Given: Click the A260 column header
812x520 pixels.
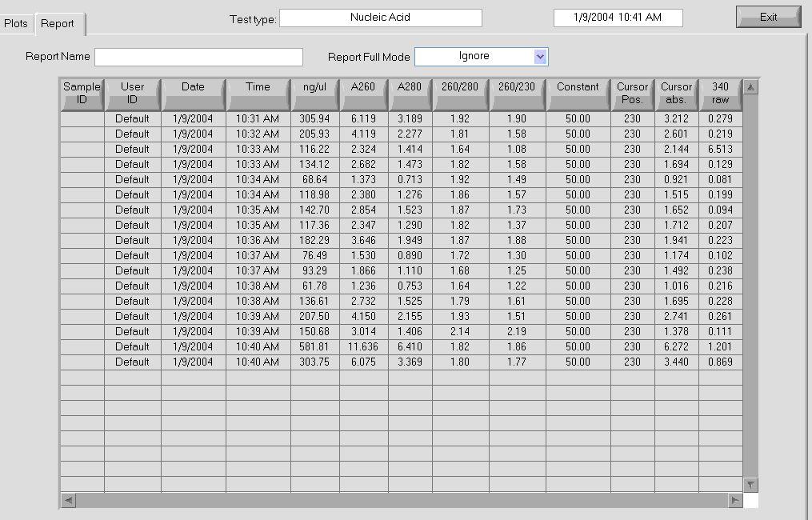Looking at the screenshot, I should click(363, 94).
